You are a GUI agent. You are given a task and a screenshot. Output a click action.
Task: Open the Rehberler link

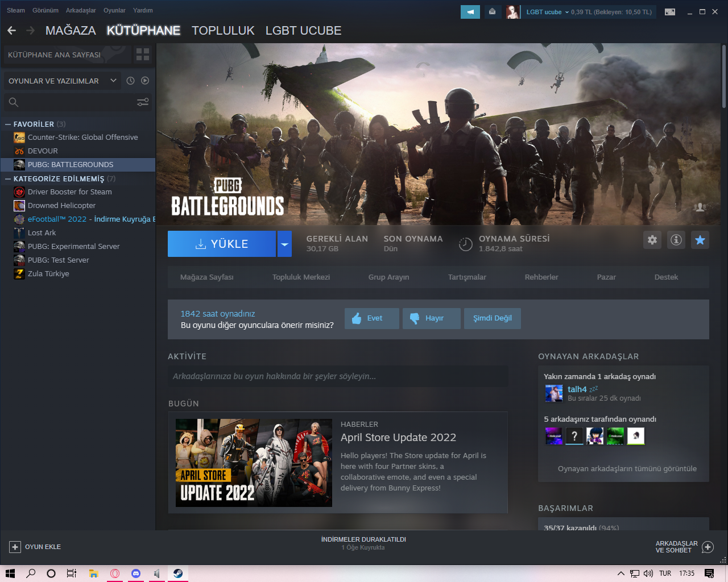[541, 277]
